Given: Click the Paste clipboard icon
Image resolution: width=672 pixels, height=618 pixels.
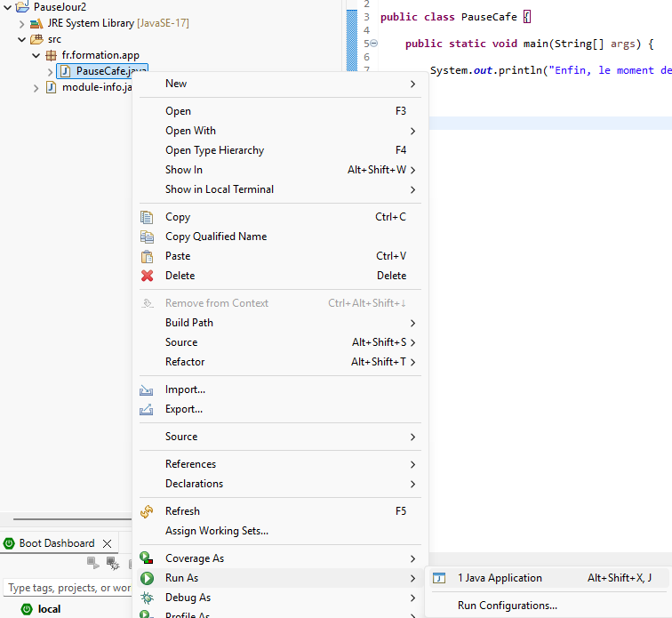Looking at the screenshot, I should tap(148, 256).
